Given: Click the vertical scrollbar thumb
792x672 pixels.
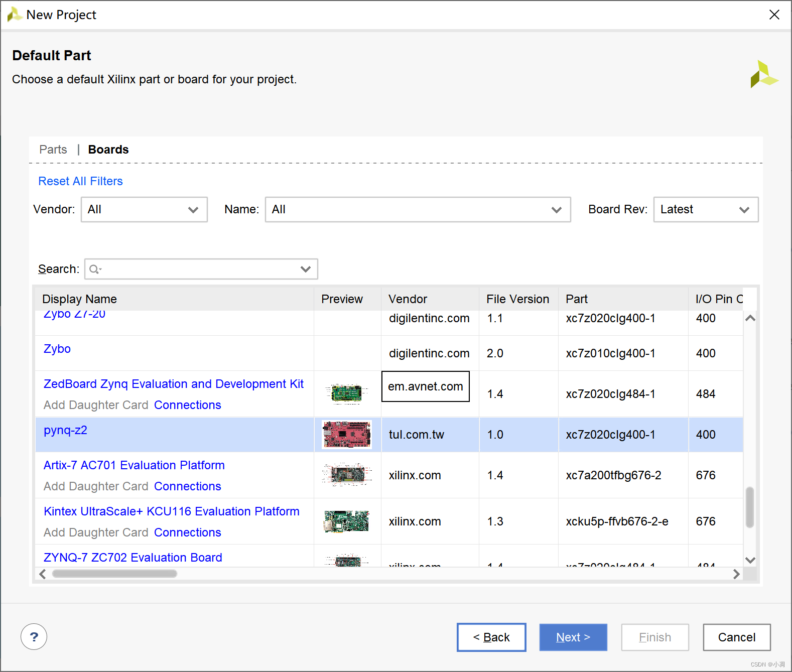Looking at the screenshot, I should click(x=750, y=507).
